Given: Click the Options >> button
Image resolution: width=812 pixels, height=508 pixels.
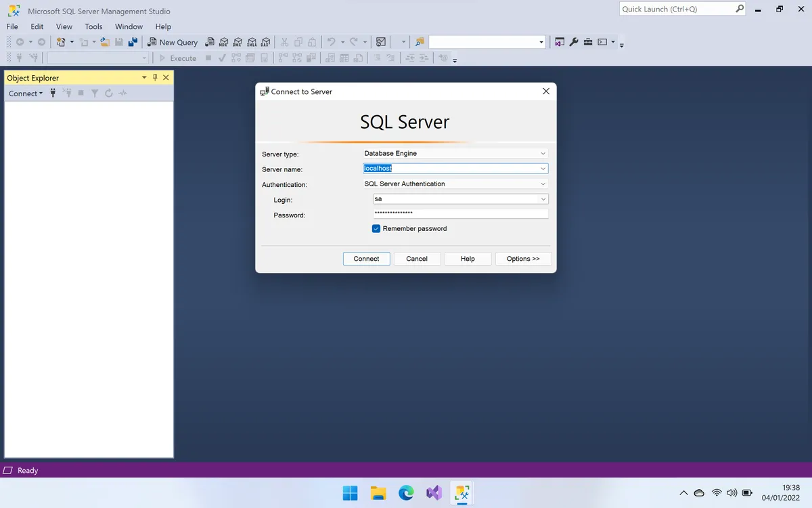Looking at the screenshot, I should point(523,259).
